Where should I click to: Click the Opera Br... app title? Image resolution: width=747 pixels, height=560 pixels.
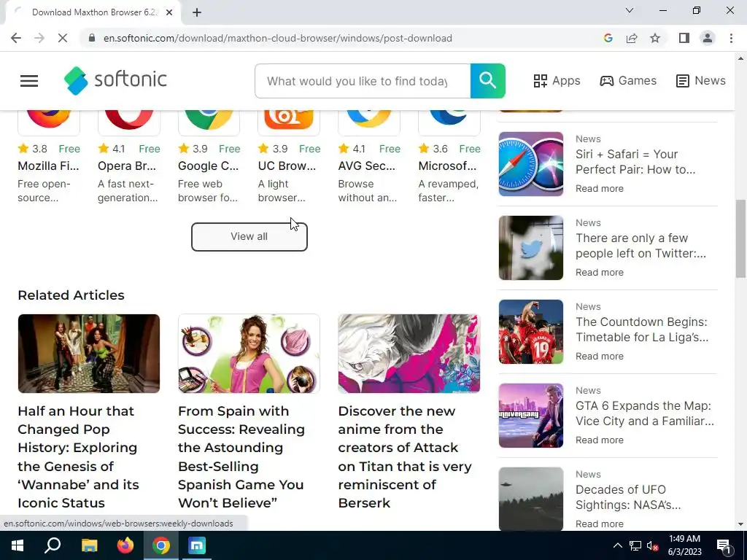127,166
